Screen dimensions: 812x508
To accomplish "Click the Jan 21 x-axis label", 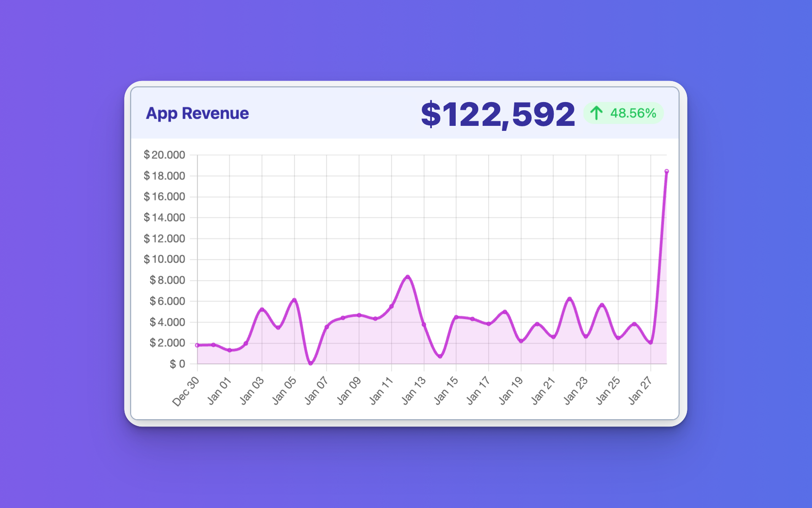I will [x=543, y=391].
